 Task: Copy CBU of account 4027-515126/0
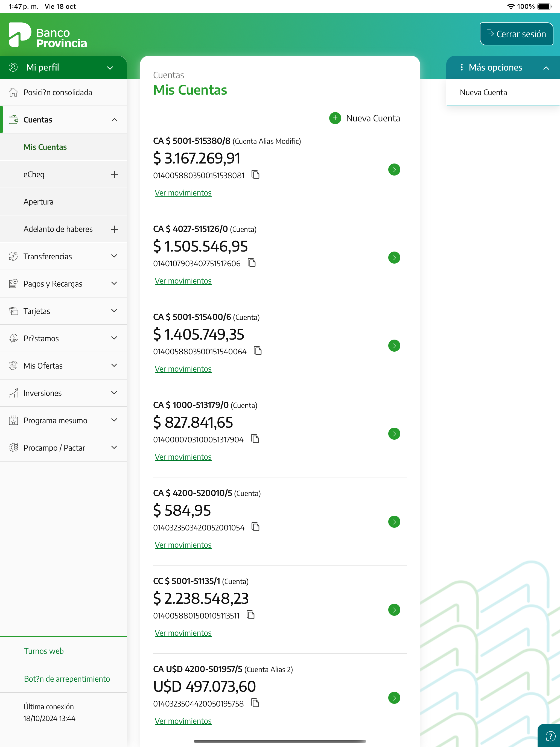(252, 263)
